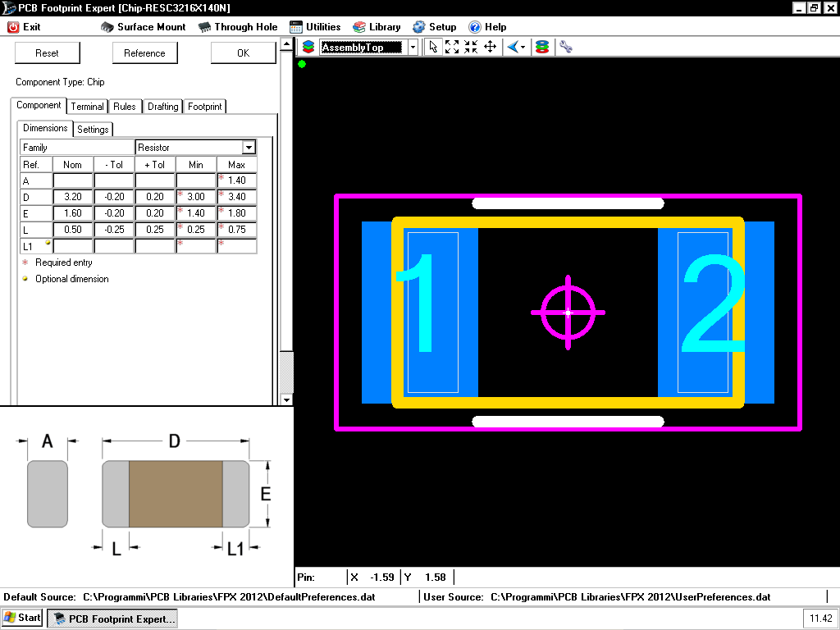Viewport: 840px width, 630px height.
Task: Click the zoom extents outward-arrows icon
Action: pos(452,47)
